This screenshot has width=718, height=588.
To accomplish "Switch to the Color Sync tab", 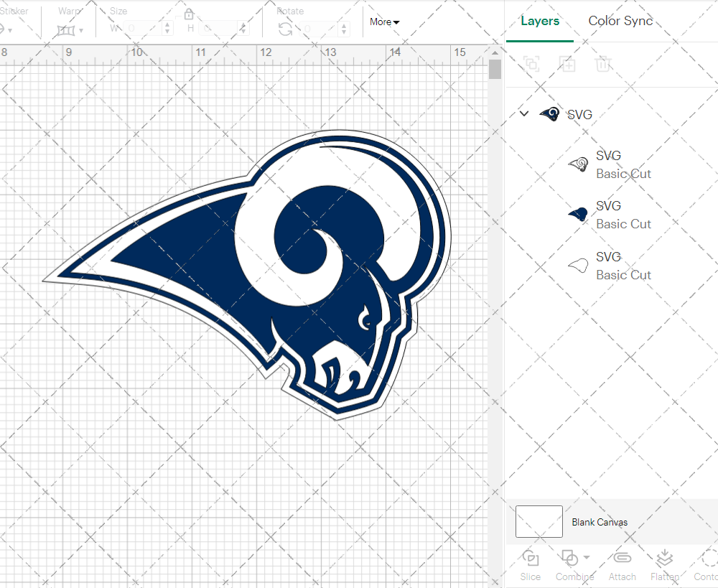I will 620,21.
